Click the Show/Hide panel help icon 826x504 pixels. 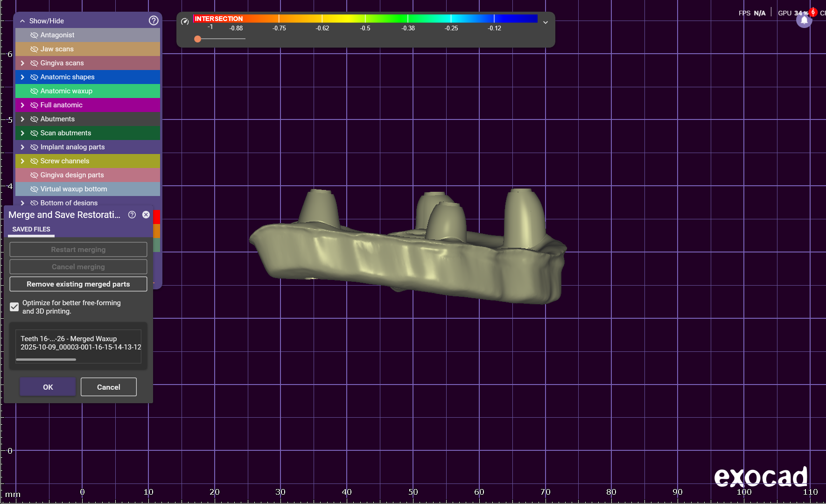tap(154, 21)
